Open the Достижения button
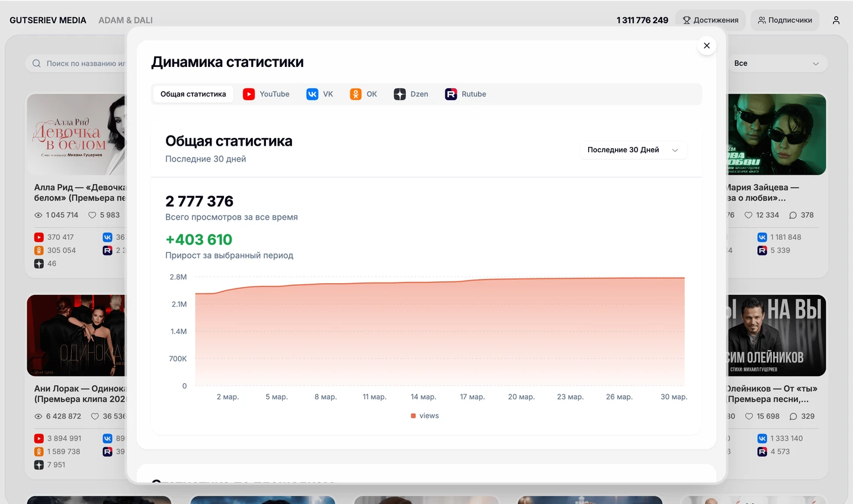The width and height of the screenshot is (853, 504). (x=710, y=20)
